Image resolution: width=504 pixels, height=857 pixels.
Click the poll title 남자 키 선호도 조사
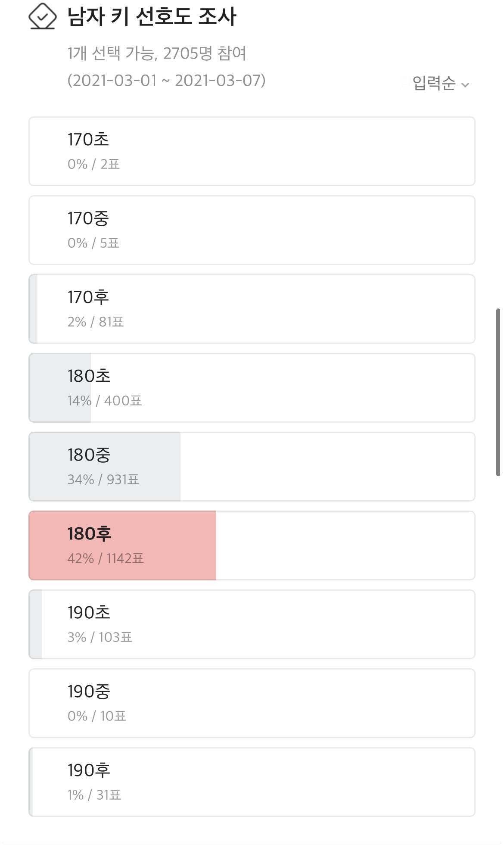coord(152,17)
